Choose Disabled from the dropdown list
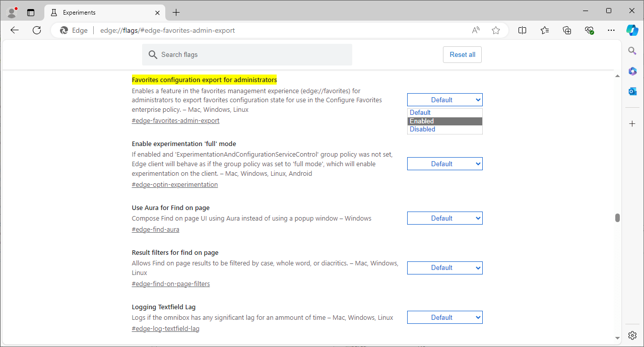 tap(444, 129)
